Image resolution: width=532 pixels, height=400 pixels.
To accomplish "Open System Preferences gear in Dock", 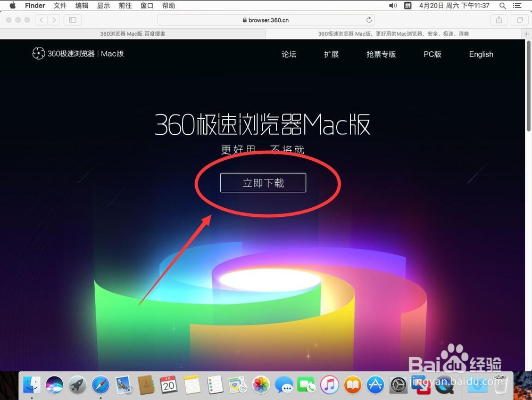I will pos(398,385).
